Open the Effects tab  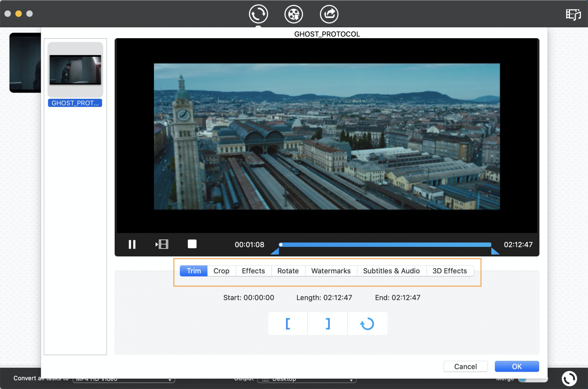pyautogui.click(x=253, y=271)
